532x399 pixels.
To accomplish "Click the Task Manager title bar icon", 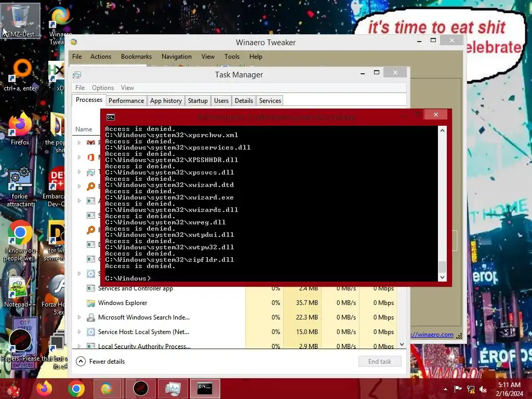I will (x=77, y=75).
